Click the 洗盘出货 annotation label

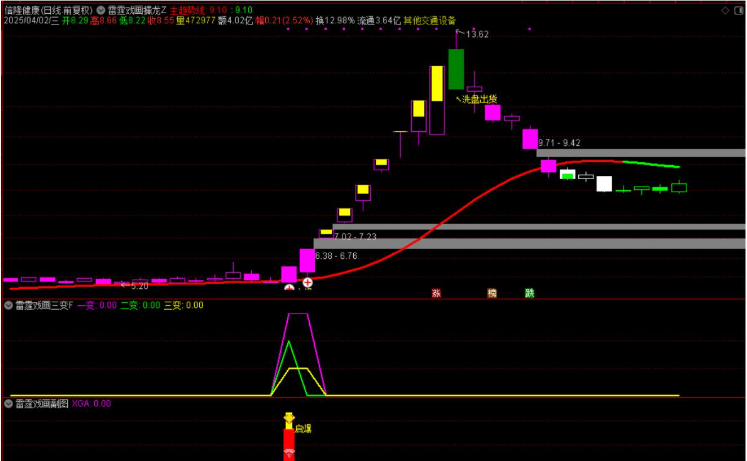478,99
